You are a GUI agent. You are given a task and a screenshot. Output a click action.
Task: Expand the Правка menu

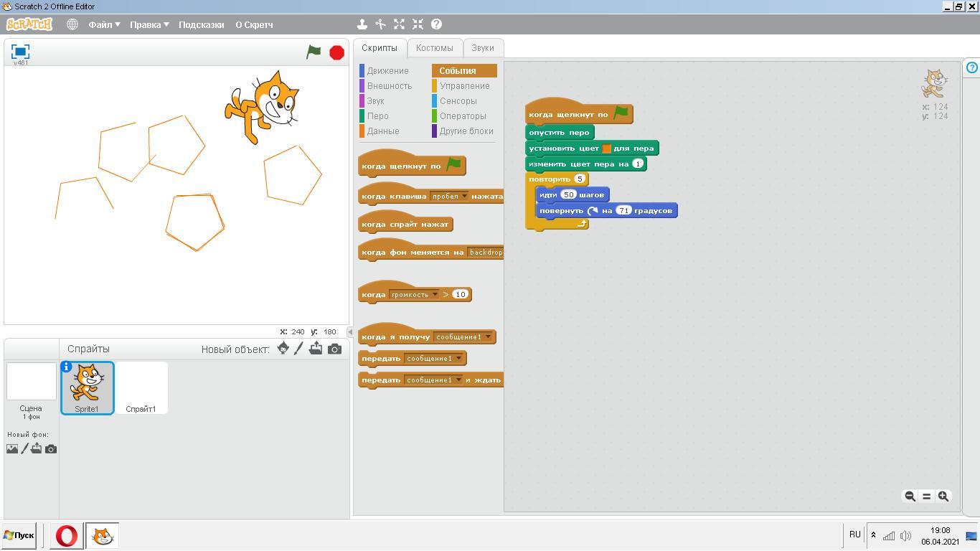149,24
